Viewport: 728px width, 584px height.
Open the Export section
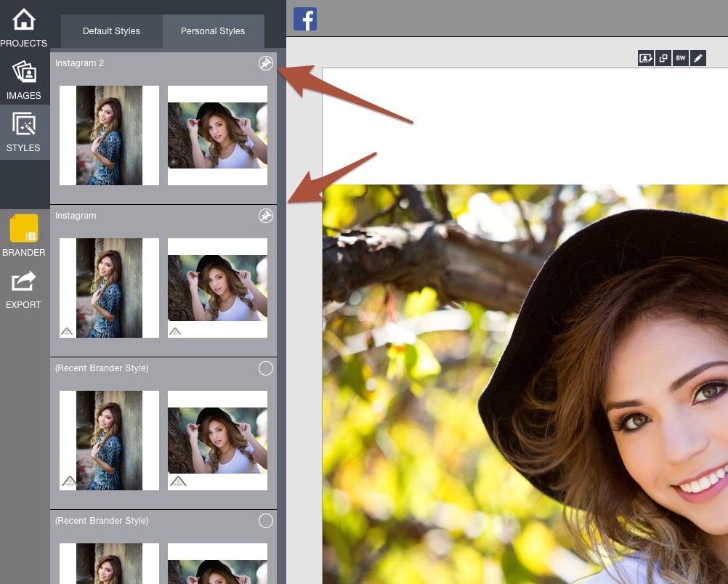24,290
